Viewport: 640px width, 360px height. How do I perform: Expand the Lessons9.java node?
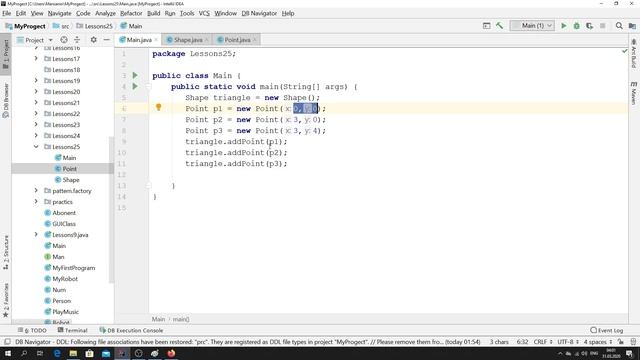(36, 235)
